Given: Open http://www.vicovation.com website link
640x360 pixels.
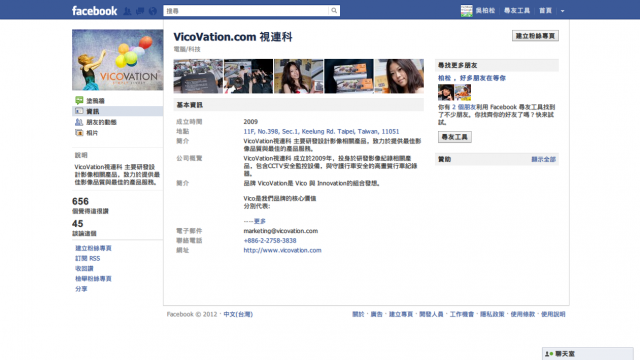Looking at the screenshot, I should tap(282, 250).
